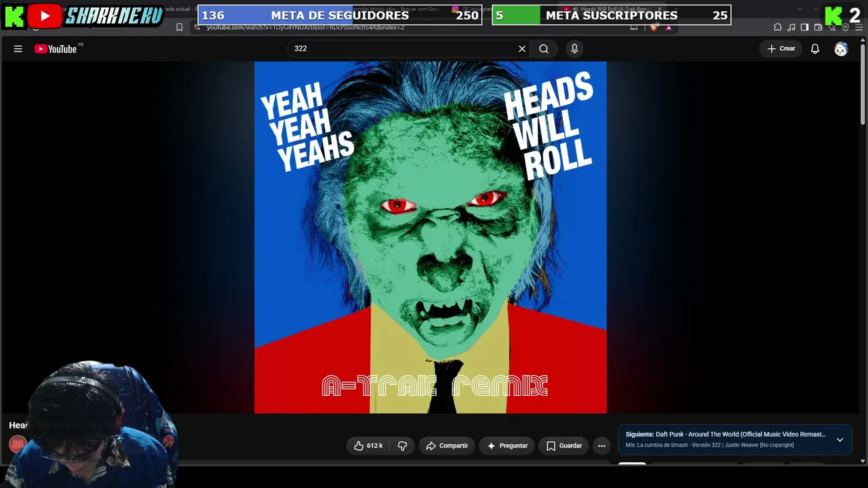
Task: Like the video with 612 k likes
Action: [x=368, y=445]
